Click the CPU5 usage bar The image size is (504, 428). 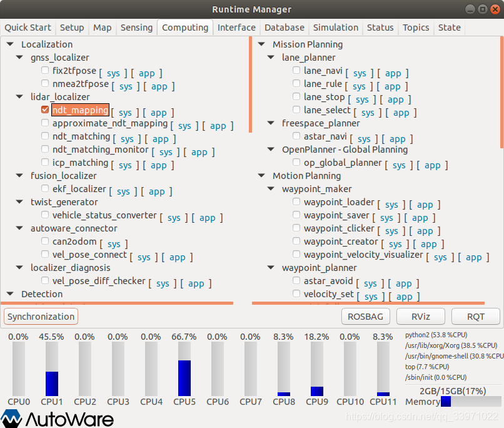coord(184,369)
